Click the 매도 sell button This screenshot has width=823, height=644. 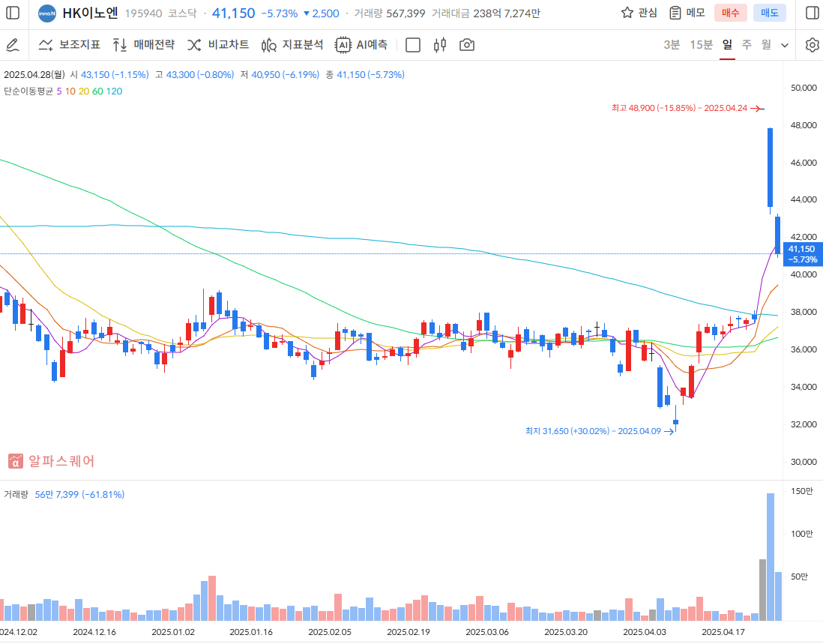coord(770,13)
